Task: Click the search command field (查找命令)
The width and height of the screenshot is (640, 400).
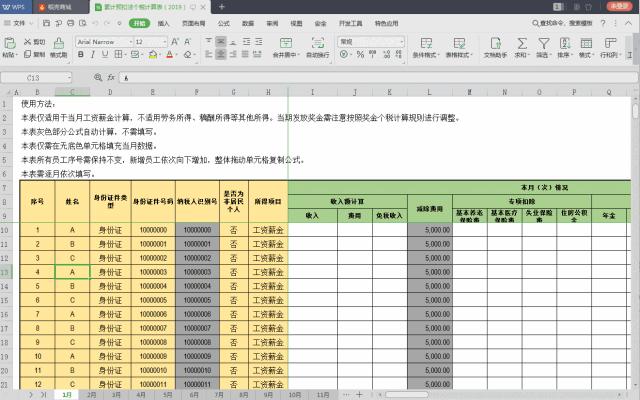Action: coord(562,23)
